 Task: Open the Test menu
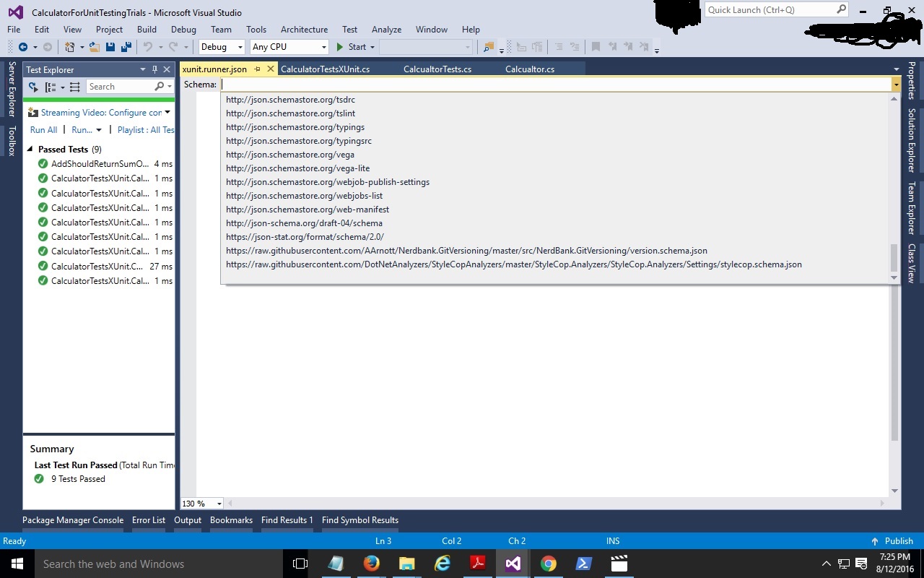pyautogui.click(x=350, y=30)
